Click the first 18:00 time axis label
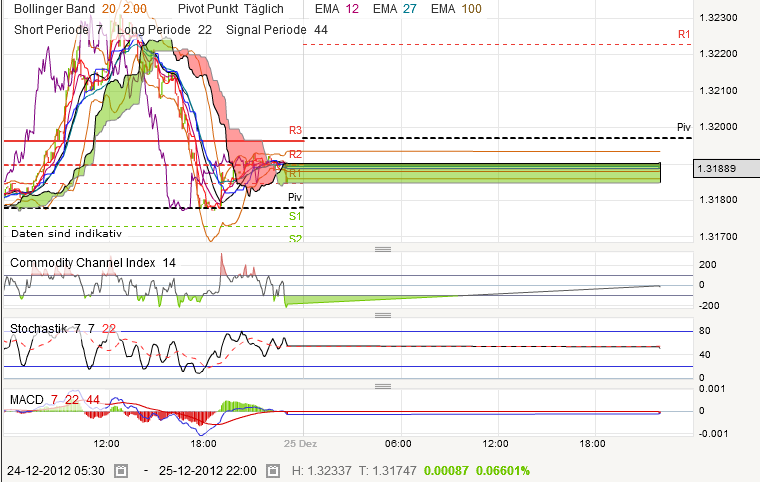Screen dimensions: 760x482 click(204, 444)
